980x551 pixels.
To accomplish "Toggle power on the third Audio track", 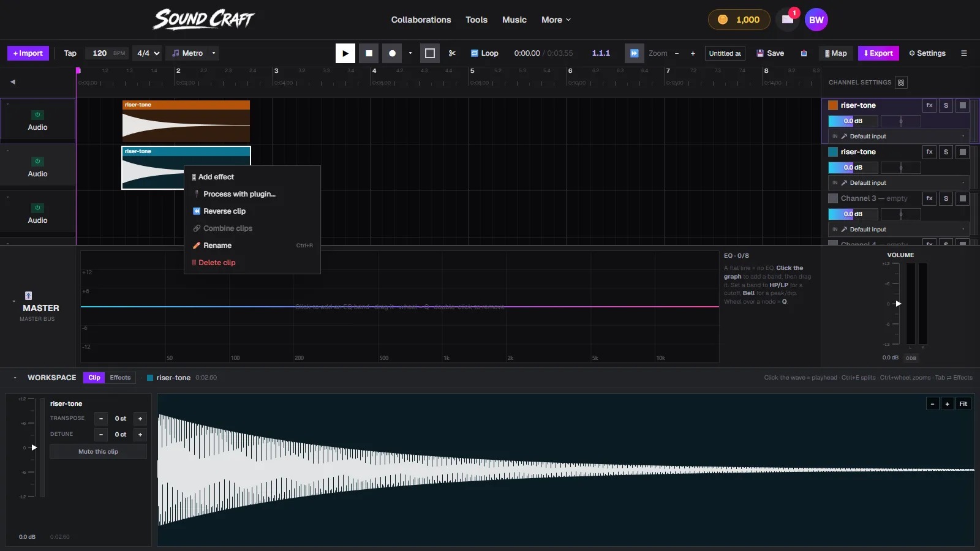I will coord(37,208).
